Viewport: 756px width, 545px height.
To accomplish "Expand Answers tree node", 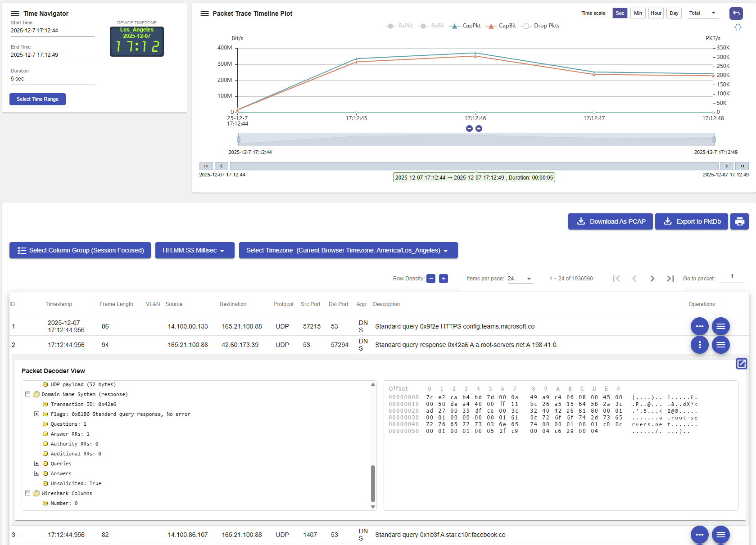I will click(x=37, y=473).
